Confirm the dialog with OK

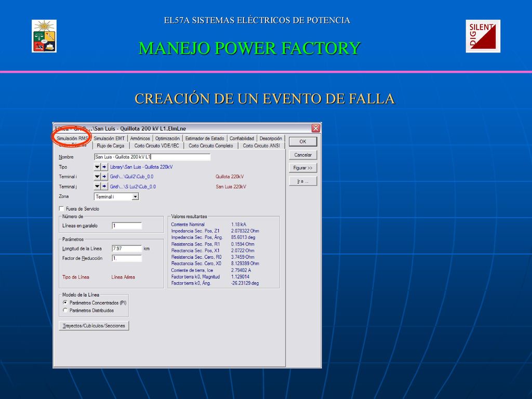pyautogui.click(x=303, y=142)
